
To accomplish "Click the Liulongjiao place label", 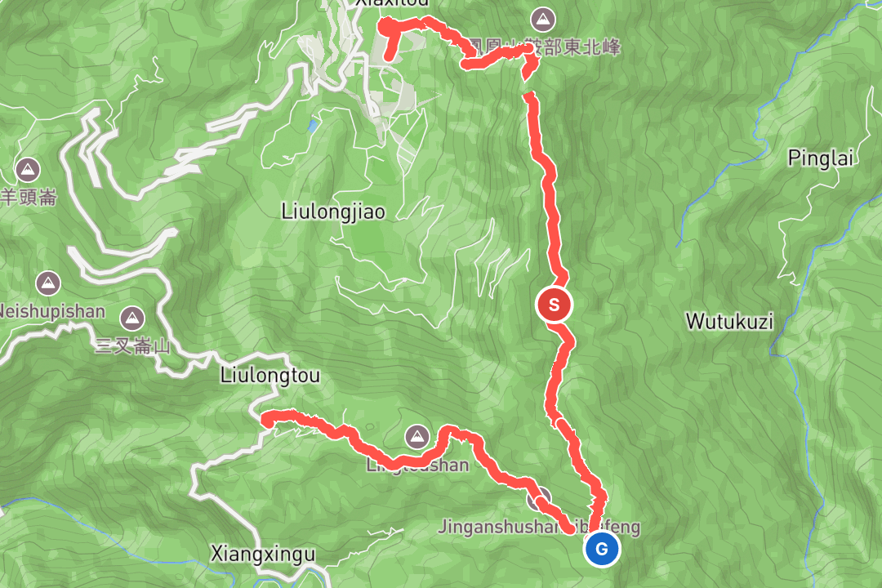I will tap(333, 212).
